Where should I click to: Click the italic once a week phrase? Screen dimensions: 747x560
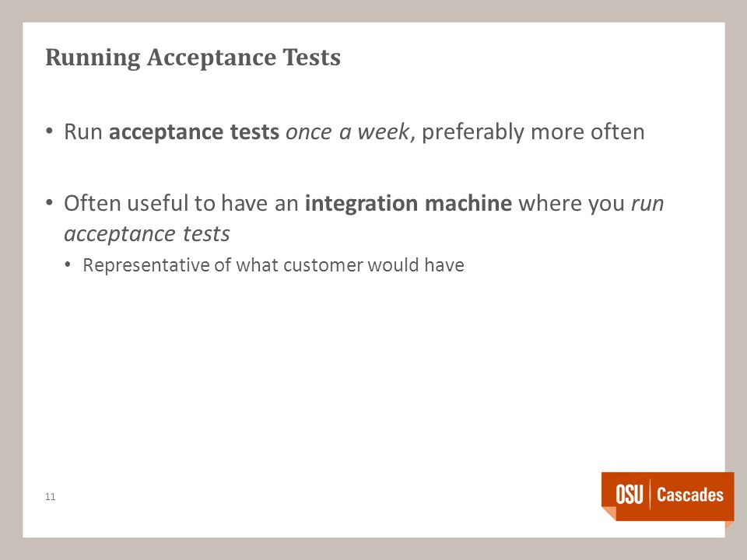(x=347, y=132)
